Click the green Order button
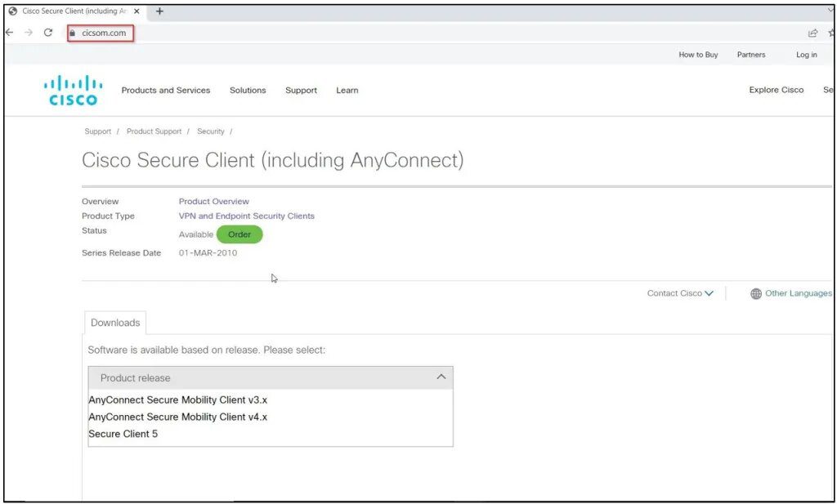 (239, 234)
